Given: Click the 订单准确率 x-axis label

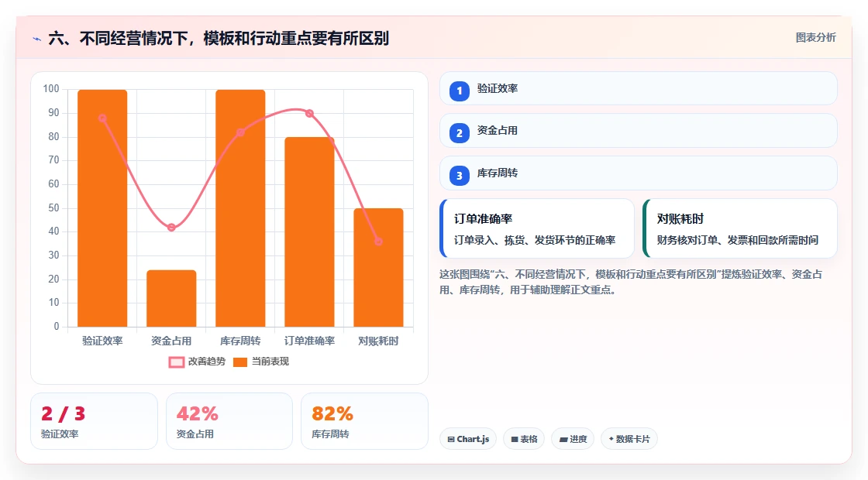Looking at the screenshot, I should (x=309, y=341).
